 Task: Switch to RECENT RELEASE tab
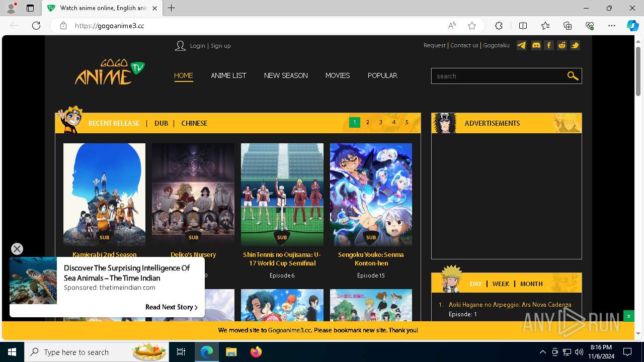click(114, 123)
